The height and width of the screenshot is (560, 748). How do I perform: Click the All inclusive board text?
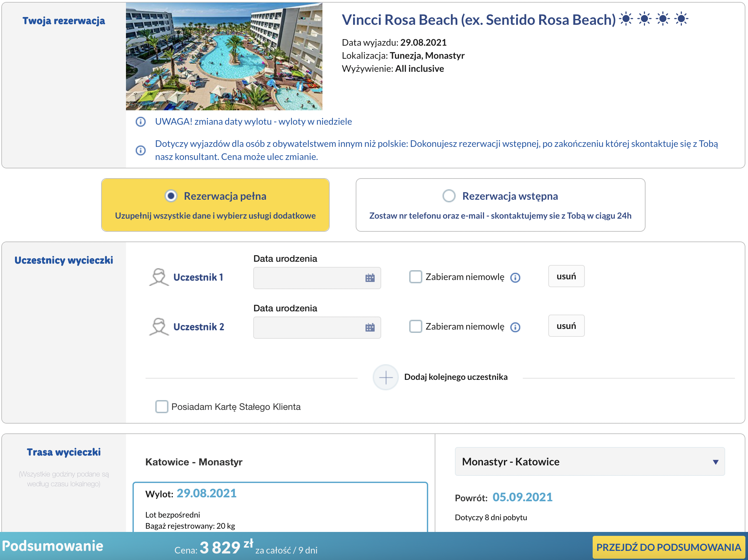(x=420, y=69)
